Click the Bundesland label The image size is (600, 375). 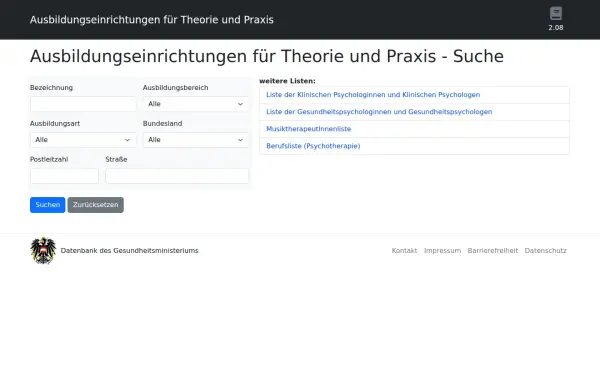pyautogui.click(x=163, y=124)
